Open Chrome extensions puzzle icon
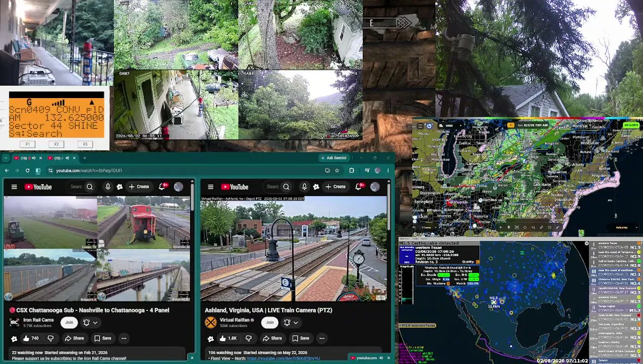 pos(351,170)
